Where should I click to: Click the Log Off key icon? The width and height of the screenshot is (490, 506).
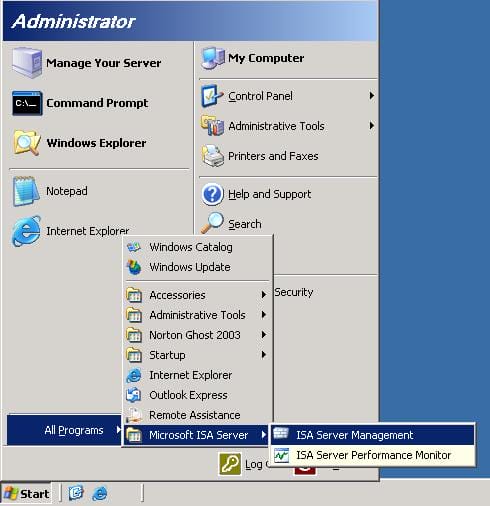pyautogui.click(x=230, y=464)
